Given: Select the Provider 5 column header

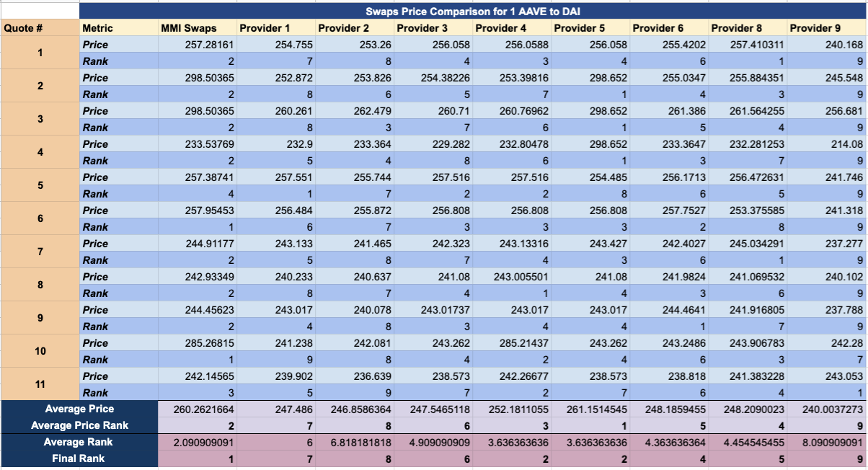Looking at the screenshot, I should pos(590,28).
